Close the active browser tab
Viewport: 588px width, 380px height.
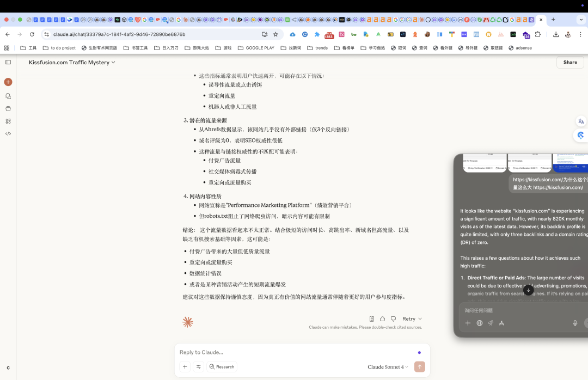[x=541, y=20]
